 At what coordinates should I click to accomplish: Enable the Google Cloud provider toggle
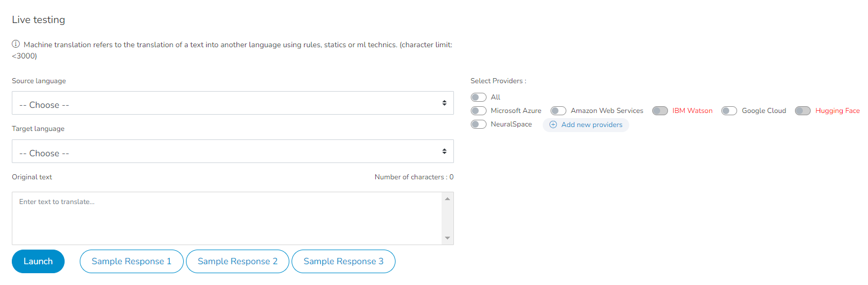click(729, 111)
